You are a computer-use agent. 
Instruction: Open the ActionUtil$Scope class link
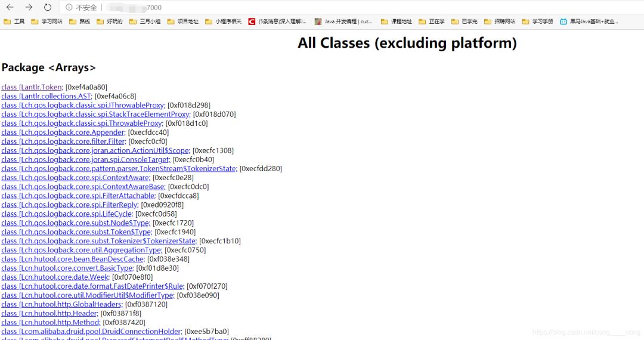click(95, 150)
